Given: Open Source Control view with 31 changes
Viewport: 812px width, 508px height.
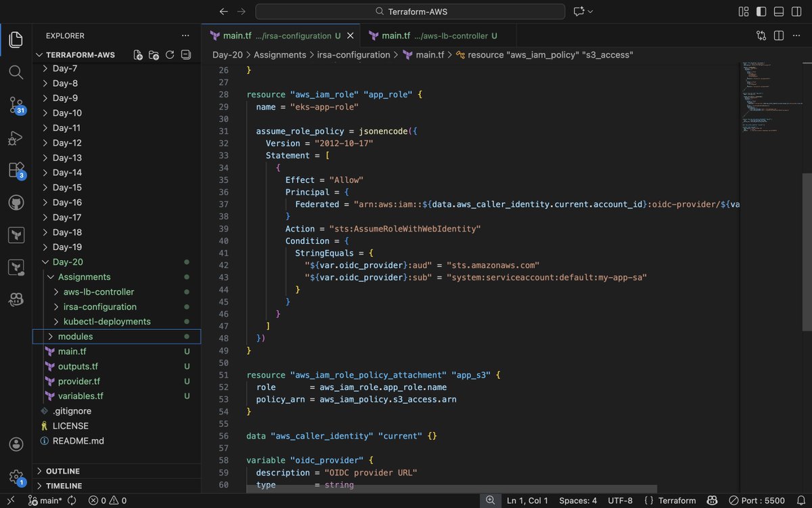Looking at the screenshot, I should pyautogui.click(x=16, y=105).
